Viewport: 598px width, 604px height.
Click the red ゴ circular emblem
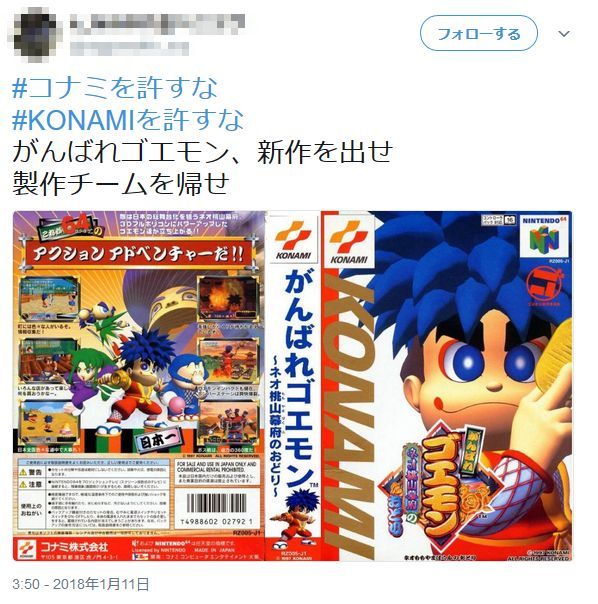click(544, 284)
